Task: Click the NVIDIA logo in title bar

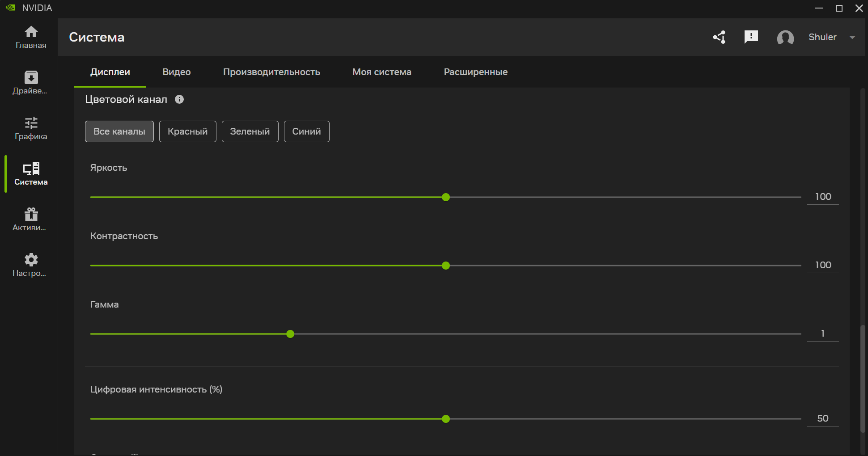Action: coord(10,8)
